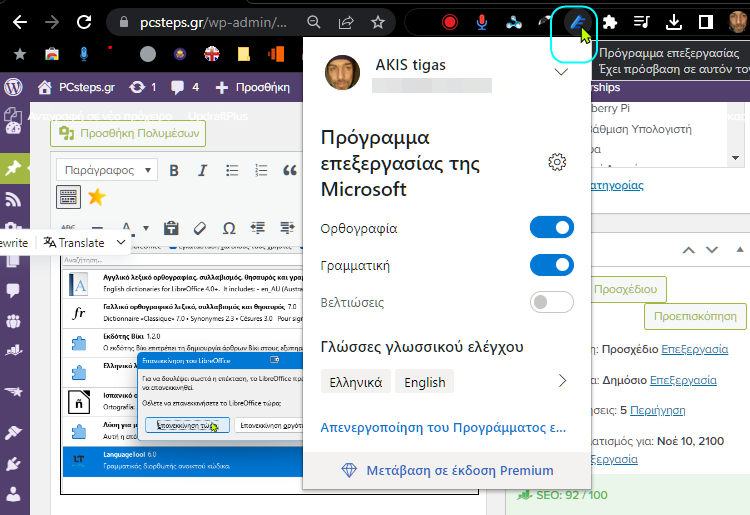The width and height of the screenshot is (750, 515).
Task: Toggle Ορθογραφία spelling switch off
Action: [x=551, y=227]
